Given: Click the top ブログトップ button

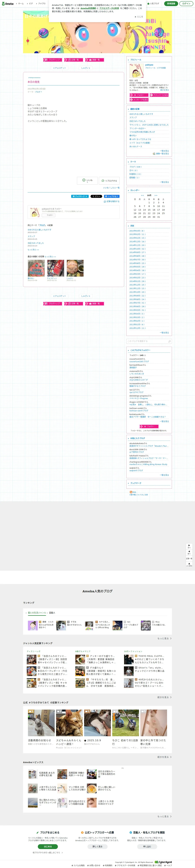Looking at the screenshot, I should click(53, 60).
